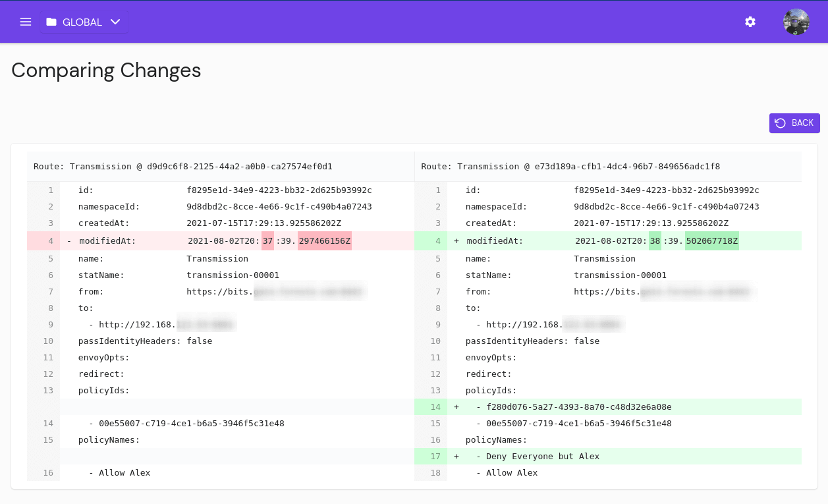
Task: Click the plus marker on added modifiedAt line
Action: (456, 241)
